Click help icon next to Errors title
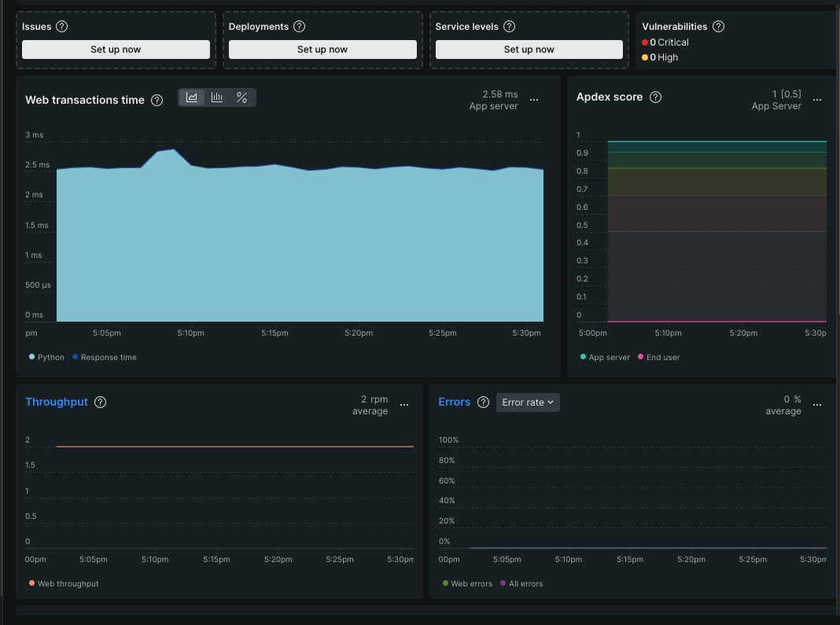This screenshot has height=625, width=840. 483,403
